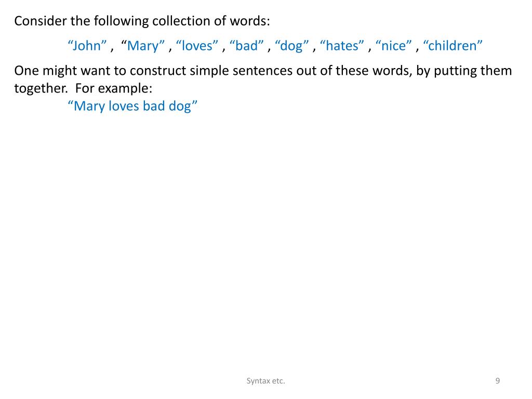Click the word "nice" in the collection
The image size is (532, 399).
pyautogui.click(x=394, y=46)
